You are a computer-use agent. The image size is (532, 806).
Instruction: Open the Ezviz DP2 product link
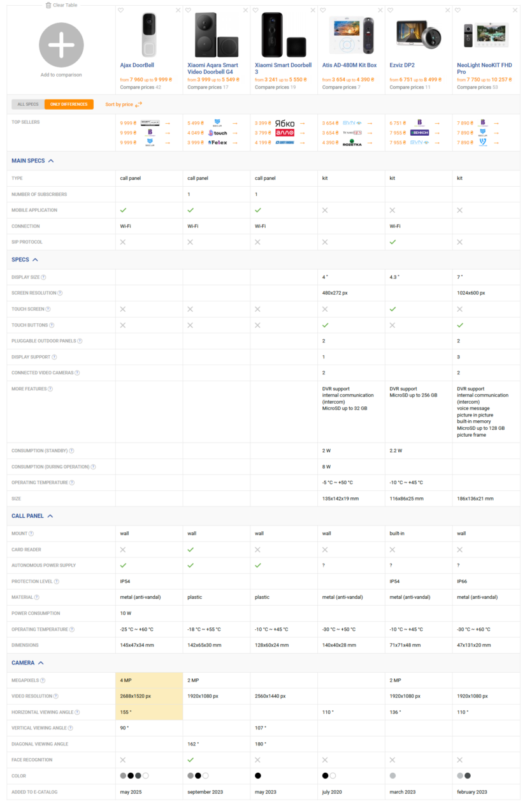pos(403,65)
